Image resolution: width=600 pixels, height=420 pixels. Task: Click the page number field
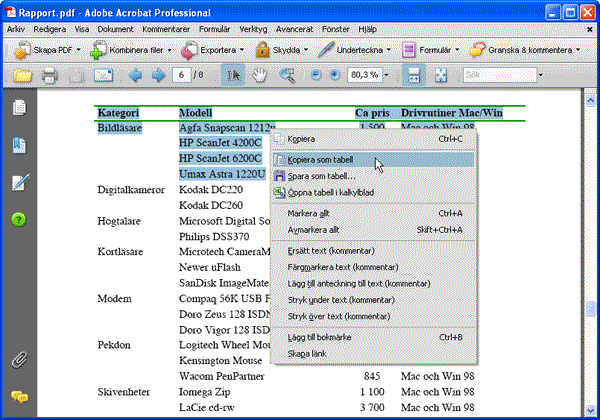181,75
